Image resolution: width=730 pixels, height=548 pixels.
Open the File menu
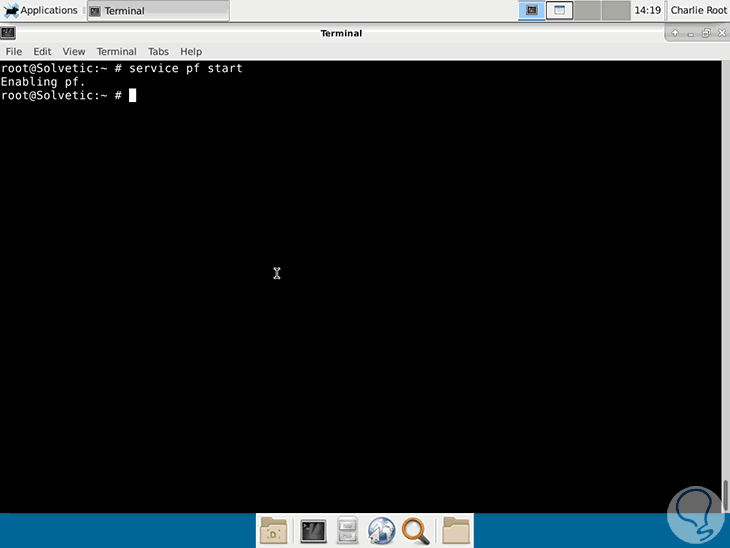[x=14, y=51]
